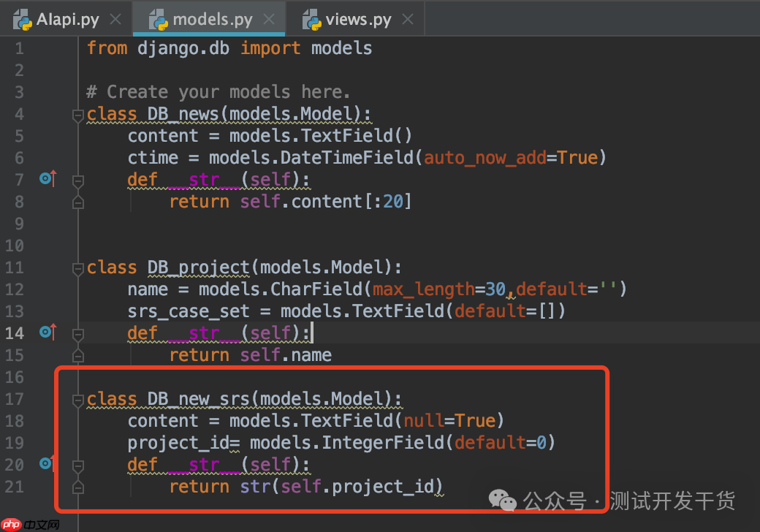760x532 pixels.
Task: Close the models.py tab
Action: point(269,20)
